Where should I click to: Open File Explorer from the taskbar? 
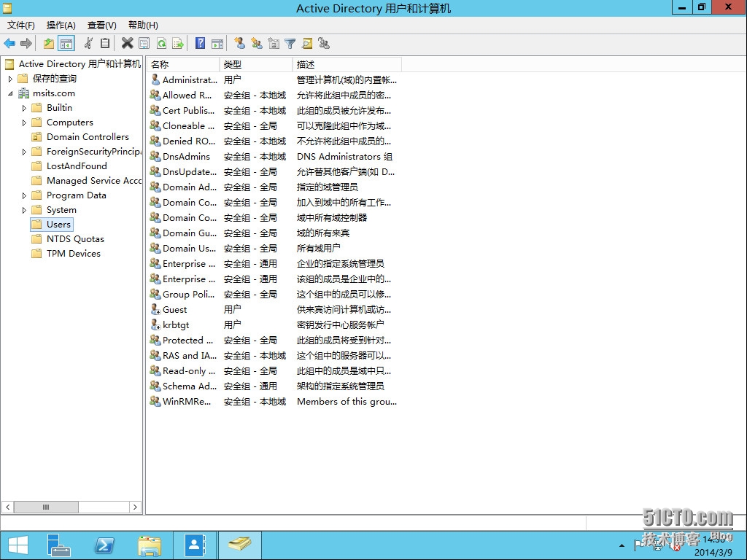(x=150, y=545)
